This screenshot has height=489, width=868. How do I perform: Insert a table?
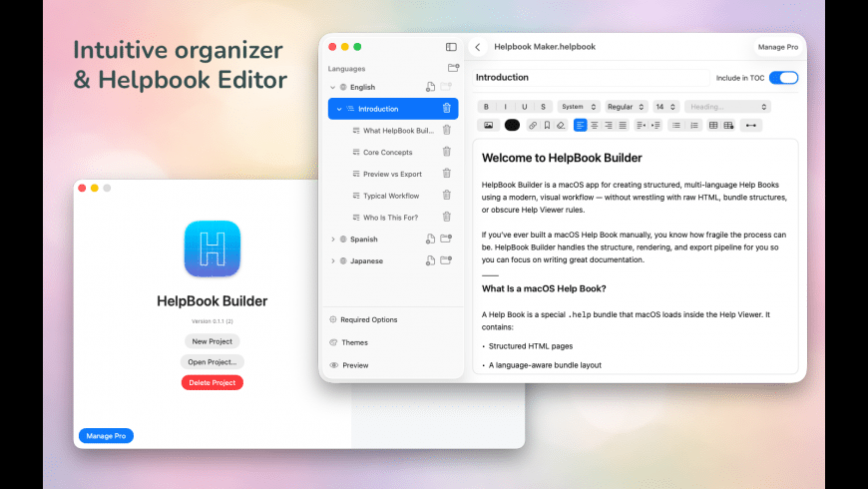coord(713,125)
